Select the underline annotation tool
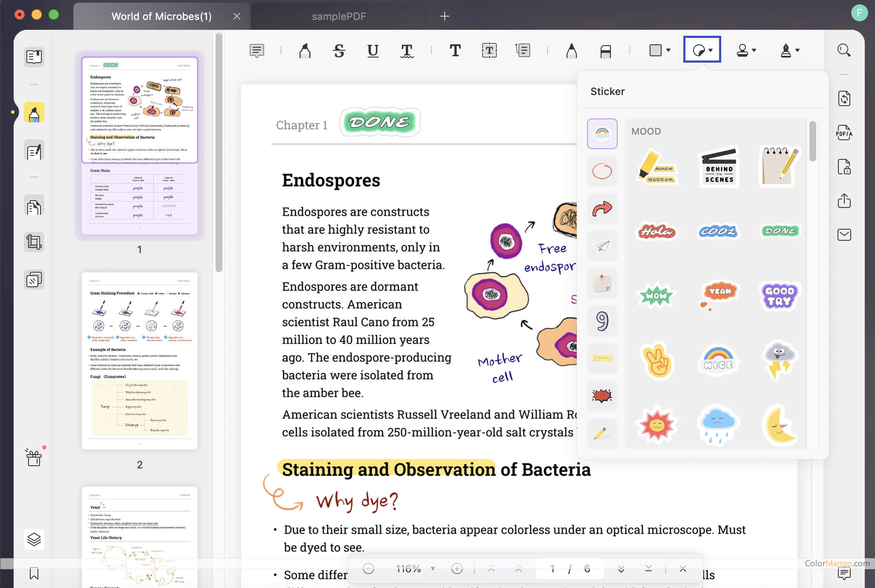 coord(373,51)
